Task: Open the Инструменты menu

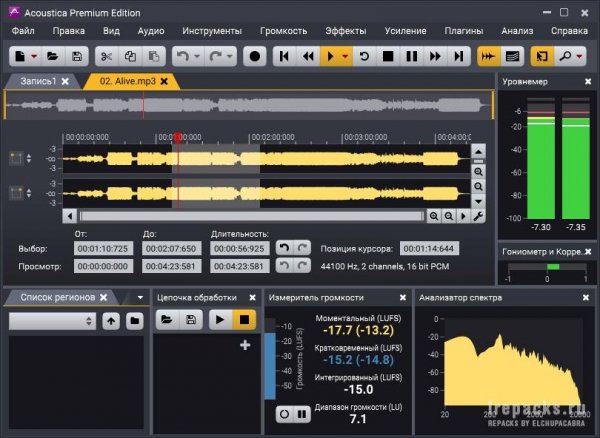Action: click(x=212, y=31)
